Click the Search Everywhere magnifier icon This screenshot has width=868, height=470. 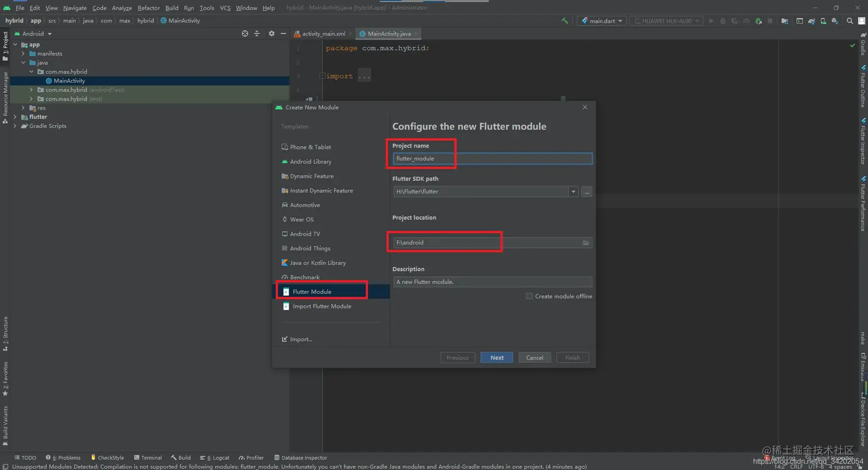tap(850, 21)
